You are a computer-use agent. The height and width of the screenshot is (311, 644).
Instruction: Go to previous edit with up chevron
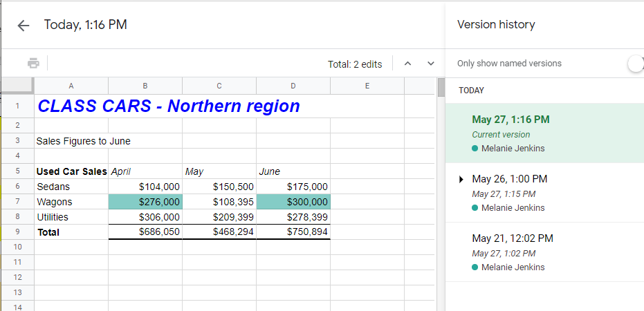[x=407, y=64]
